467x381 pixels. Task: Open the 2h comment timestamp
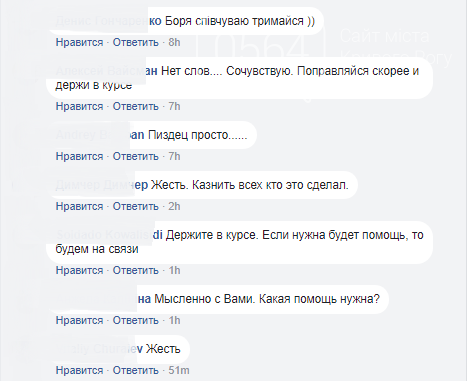(174, 206)
